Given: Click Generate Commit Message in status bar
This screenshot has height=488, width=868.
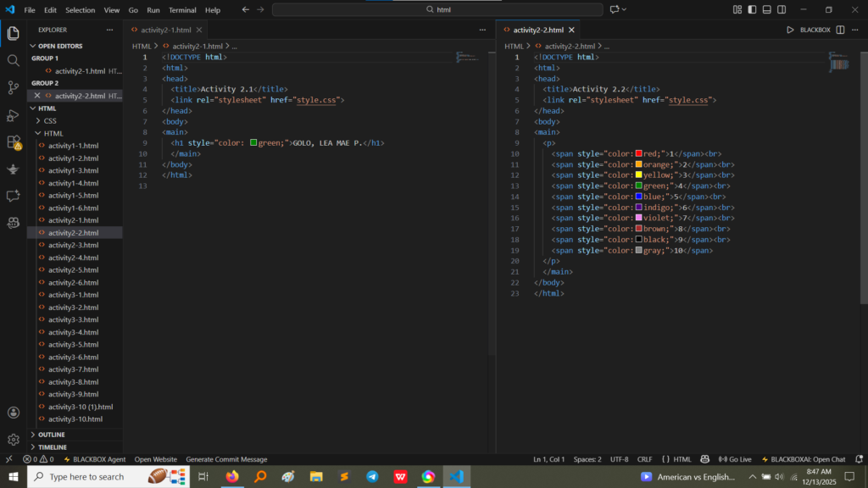Looking at the screenshot, I should pyautogui.click(x=226, y=459).
